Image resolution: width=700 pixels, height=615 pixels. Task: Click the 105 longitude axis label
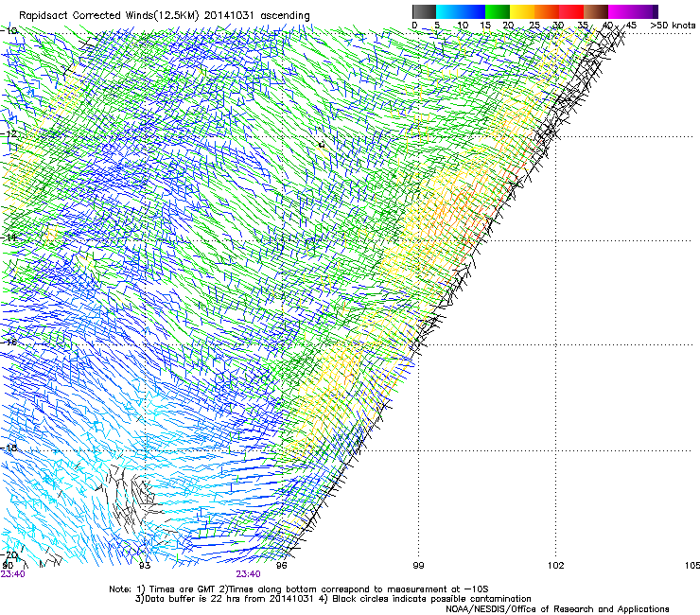pos(692,566)
